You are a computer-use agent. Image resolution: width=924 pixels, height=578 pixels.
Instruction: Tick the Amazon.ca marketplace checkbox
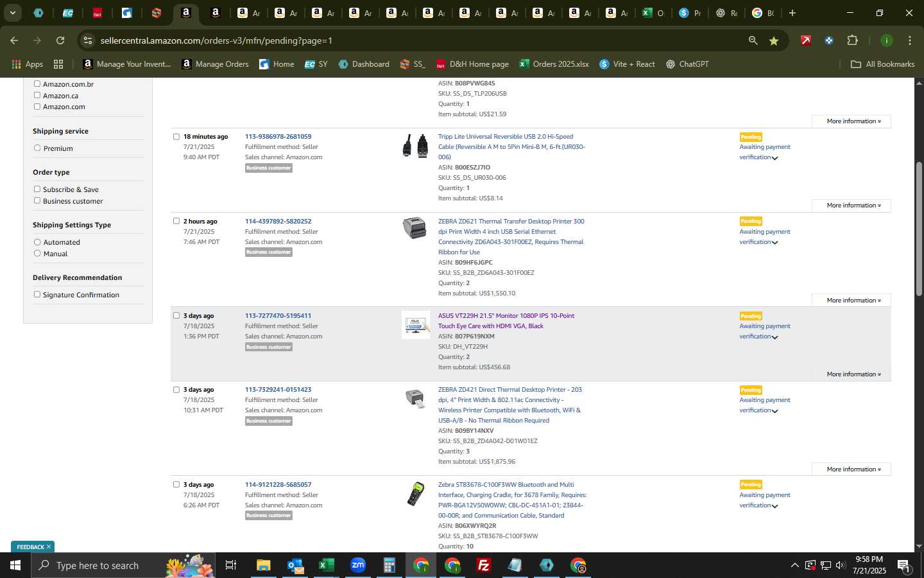pyautogui.click(x=37, y=95)
